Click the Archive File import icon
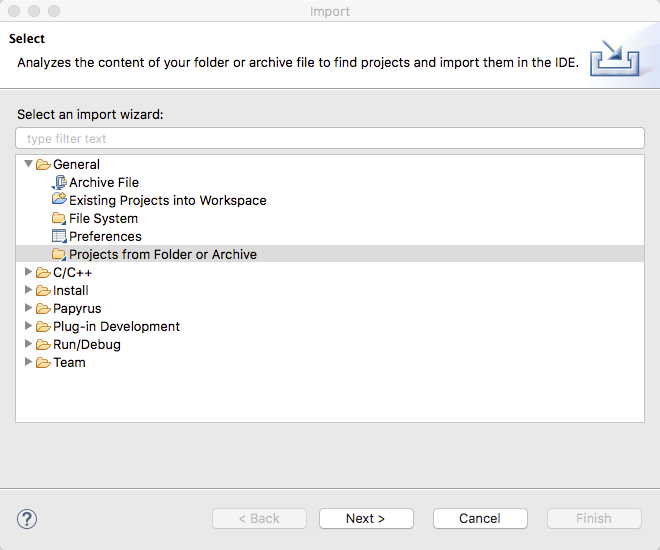The image size is (660, 550). (x=59, y=182)
